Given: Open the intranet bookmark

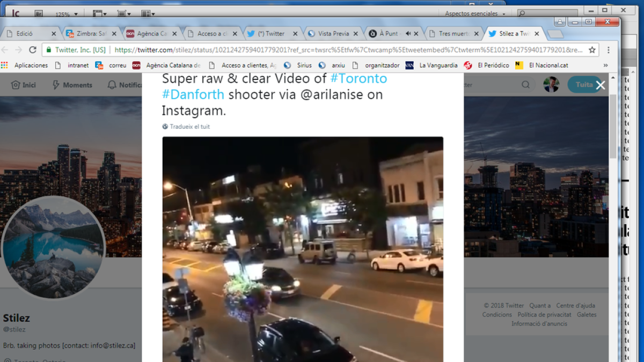Looking at the screenshot, I should pos(72,65).
